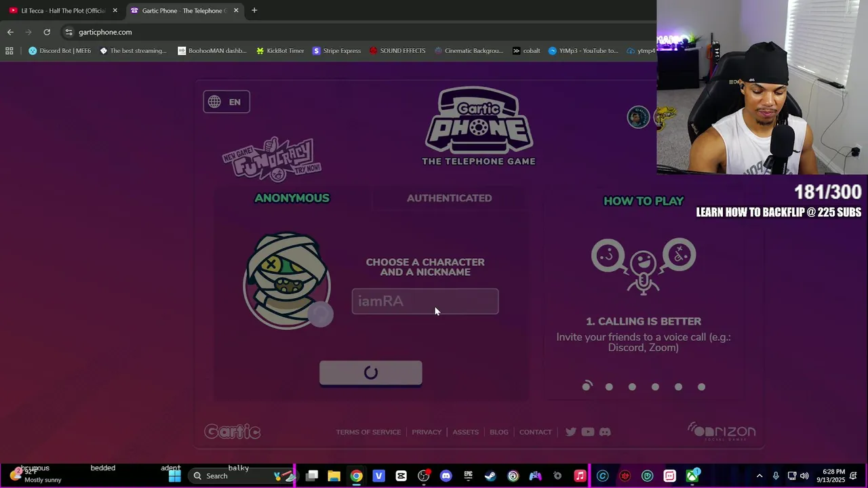The width and height of the screenshot is (868, 488).
Task: Open the Funocracy new game banner
Action: point(272,159)
